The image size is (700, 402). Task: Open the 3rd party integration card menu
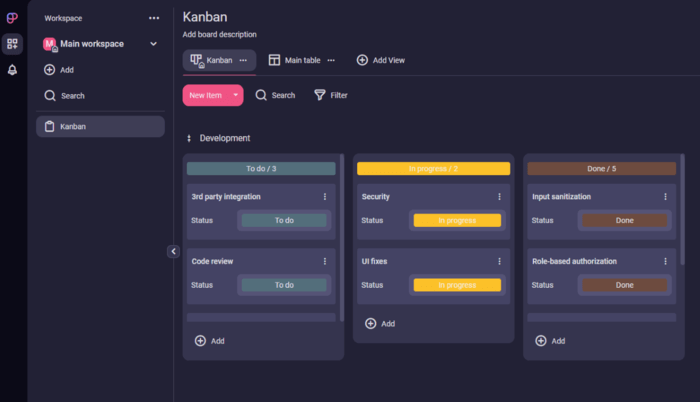[325, 197]
